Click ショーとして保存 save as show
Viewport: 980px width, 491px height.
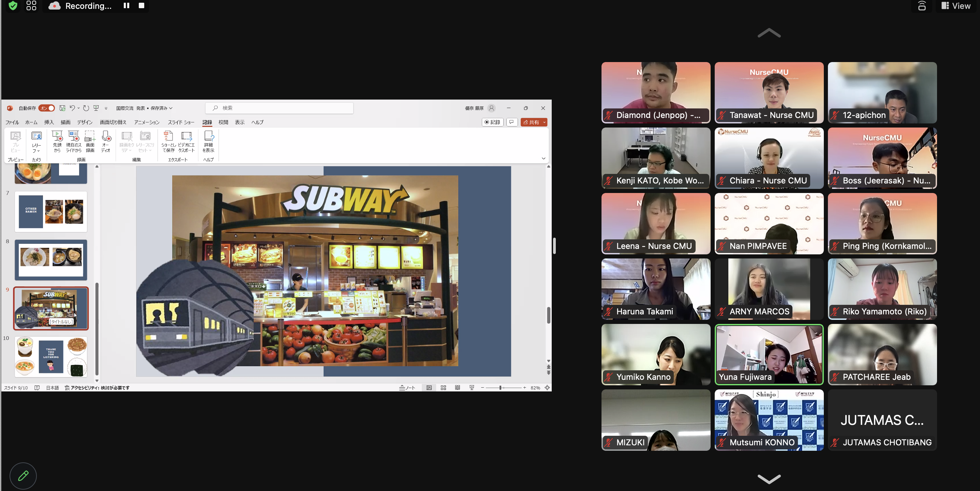click(168, 142)
